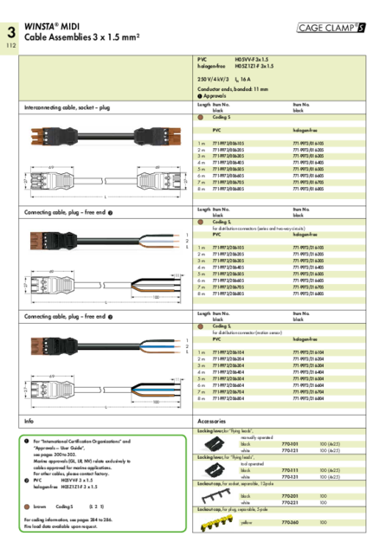
Task: Click 'halogen-free' column header in socket–plug table
Action: click(305, 130)
